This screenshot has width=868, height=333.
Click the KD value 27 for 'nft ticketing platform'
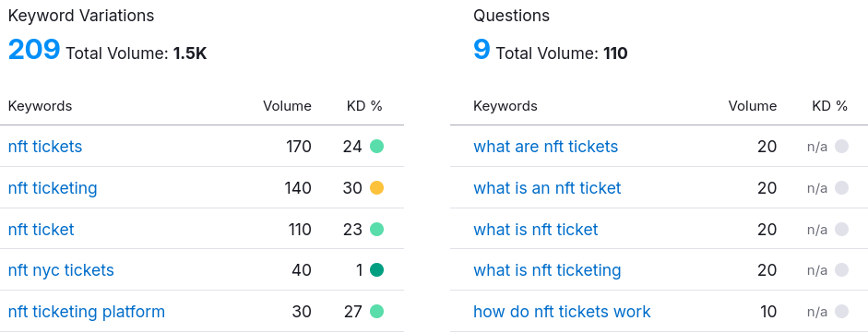click(x=352, y=312)
